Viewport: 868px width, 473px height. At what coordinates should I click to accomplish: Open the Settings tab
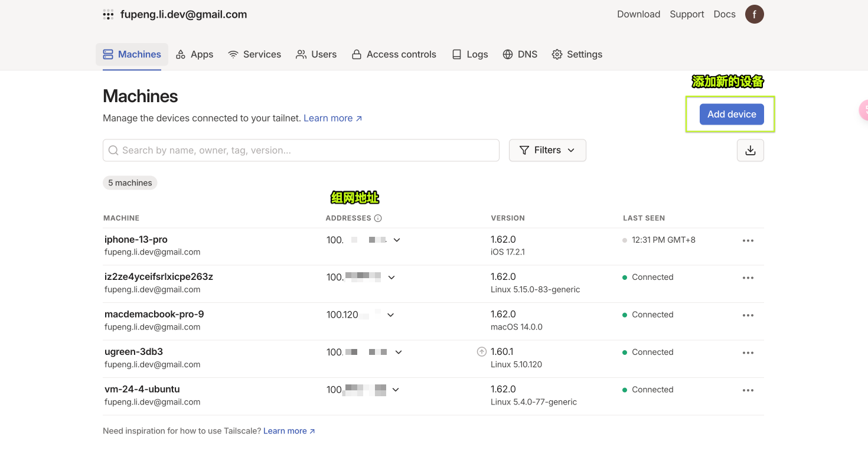[577, 54]
